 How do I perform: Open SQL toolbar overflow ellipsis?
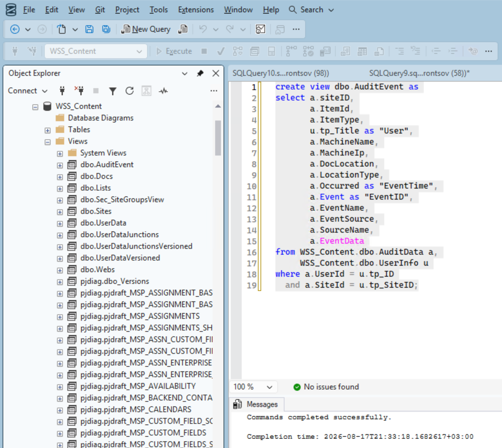pyautogui.click(x=489, y=51)
